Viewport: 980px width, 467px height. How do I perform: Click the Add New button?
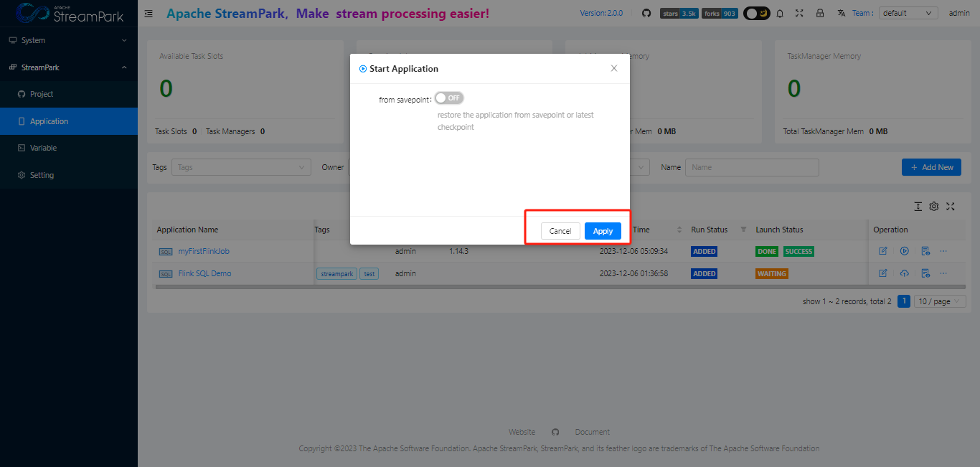[x=931, y=167]
